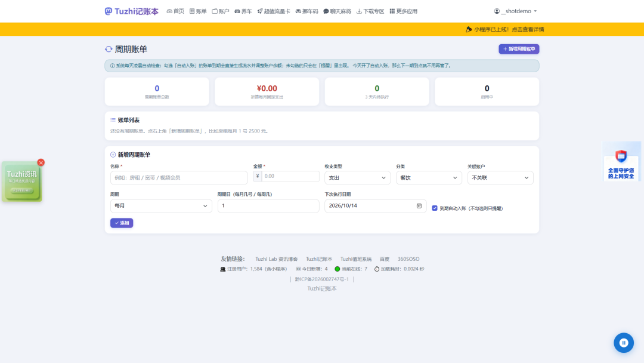This screenshot has height=363, width=644.
Task: Open the 账户 accounts page
Action: click(x=221, y=11)
